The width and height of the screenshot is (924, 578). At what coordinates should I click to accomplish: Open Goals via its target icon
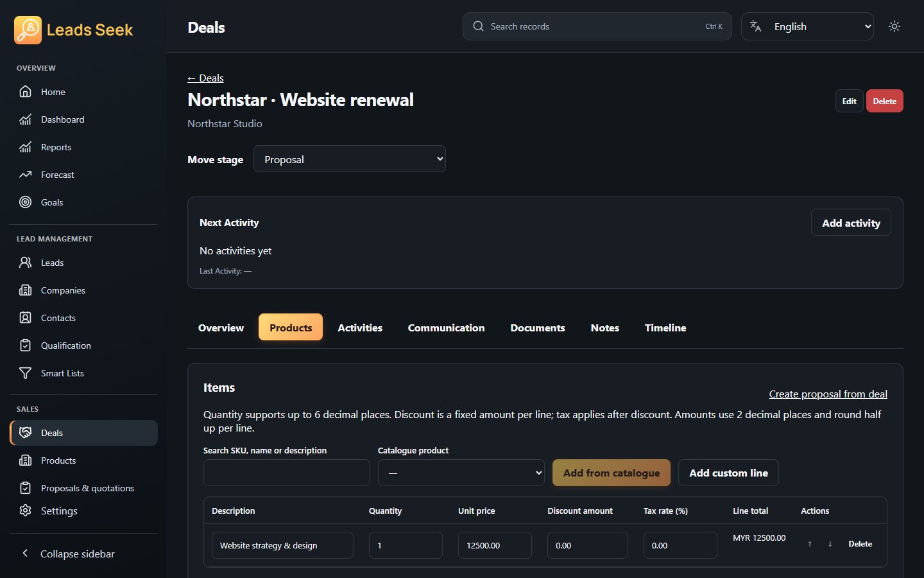25,202
